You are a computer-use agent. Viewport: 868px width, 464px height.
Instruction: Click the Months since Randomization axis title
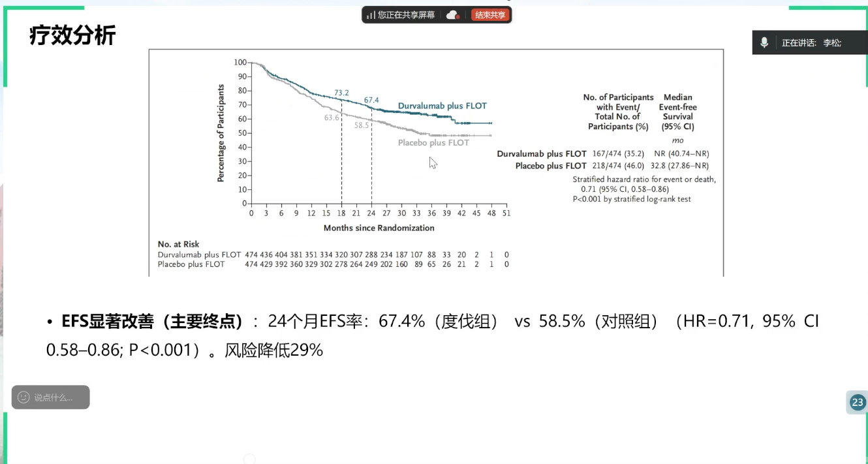pos(379,228)
